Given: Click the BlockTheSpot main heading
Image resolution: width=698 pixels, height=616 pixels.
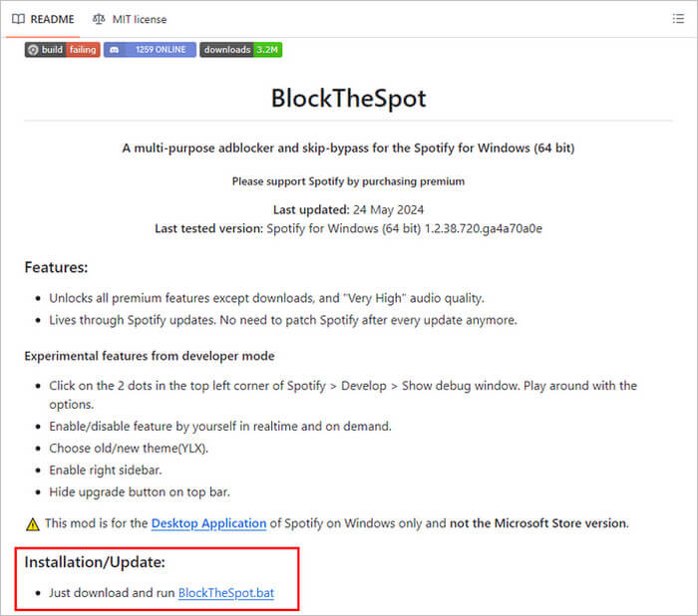Looking at the screenshot, I should click(348, 98).
